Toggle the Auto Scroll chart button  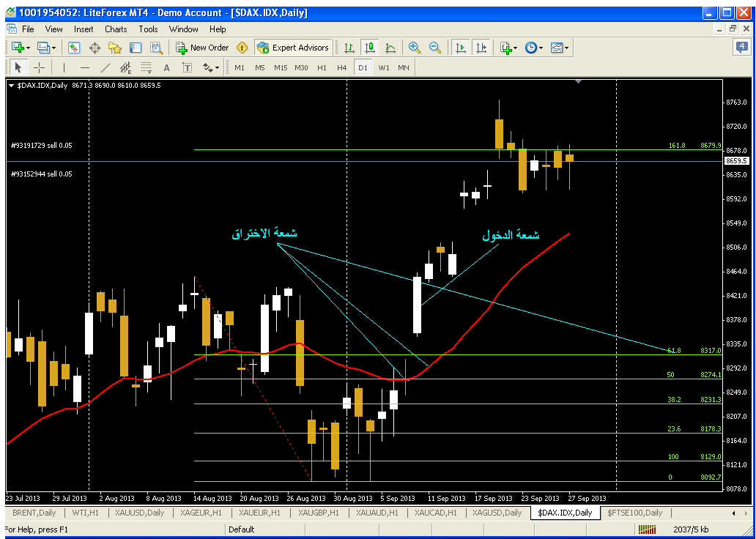pos(461,48)
